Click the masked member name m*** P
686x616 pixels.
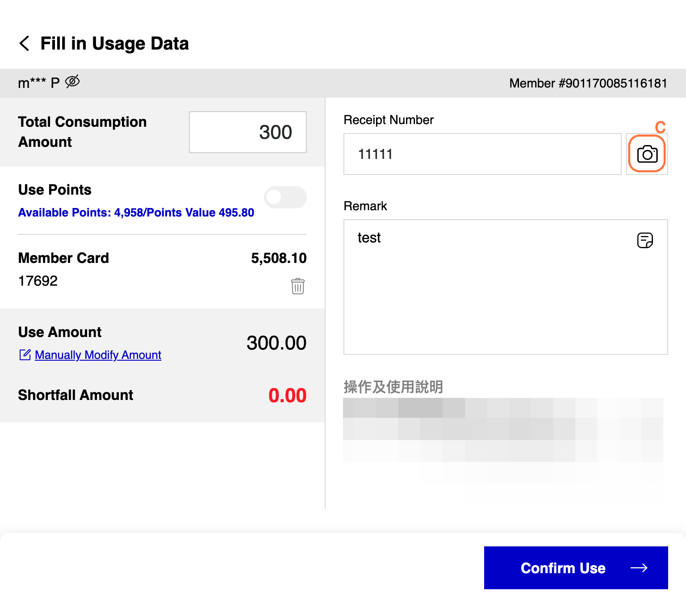coord(39,83)
